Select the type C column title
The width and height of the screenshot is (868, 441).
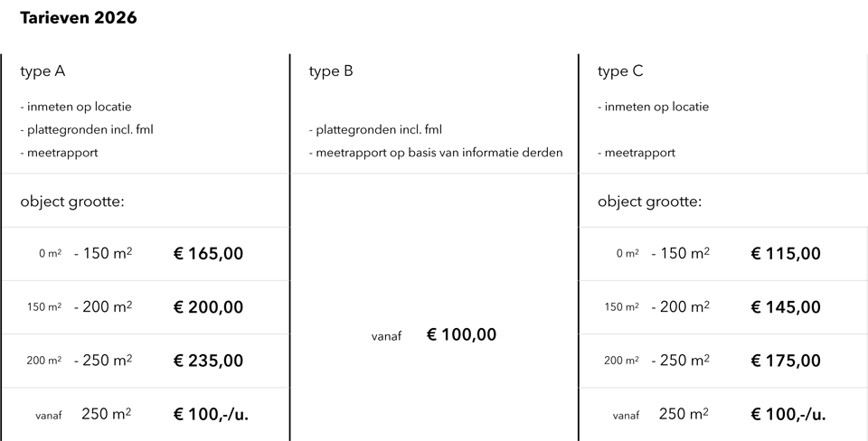click(x=620, y=71)
